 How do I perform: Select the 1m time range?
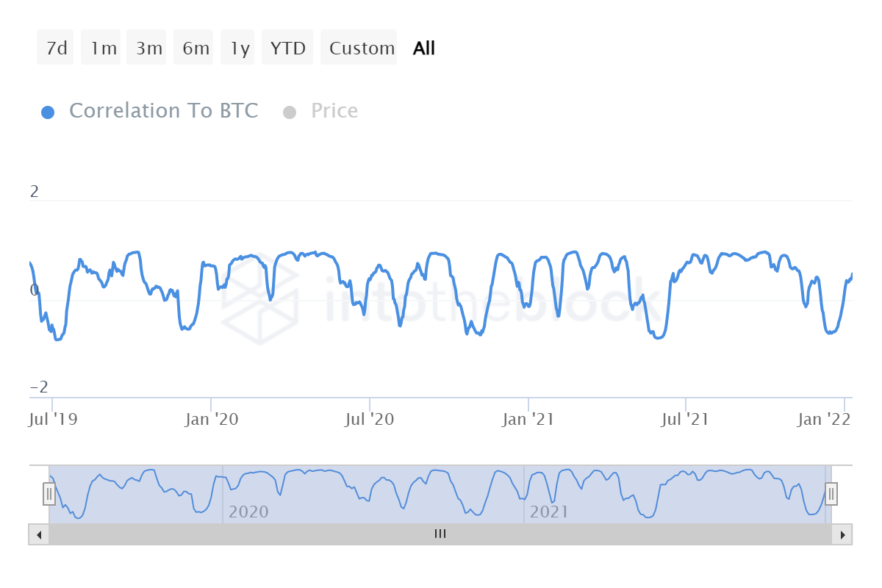pos(103,49)
